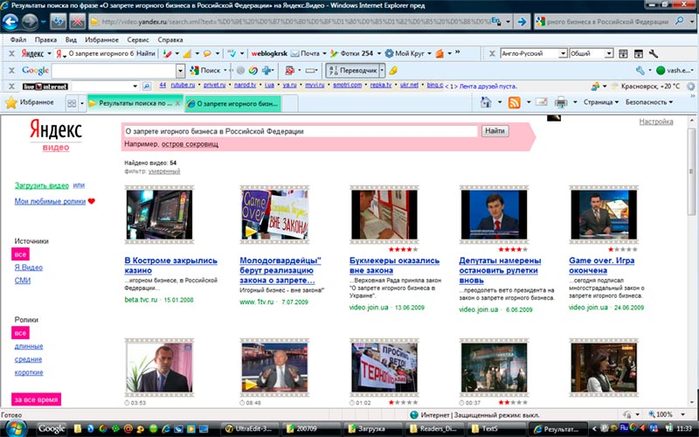Click the browser Forward arrow button
This screenshot has height=437, width=699.
(x=30, y=21)
